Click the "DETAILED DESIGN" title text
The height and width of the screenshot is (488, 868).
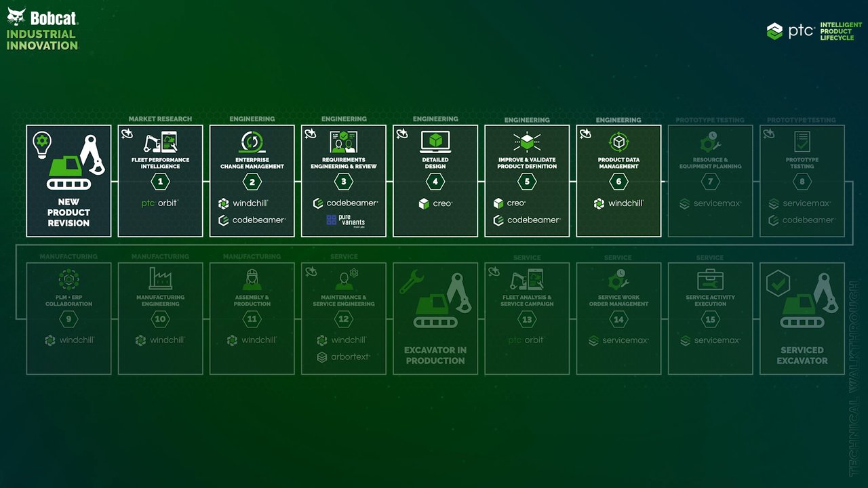435,163
